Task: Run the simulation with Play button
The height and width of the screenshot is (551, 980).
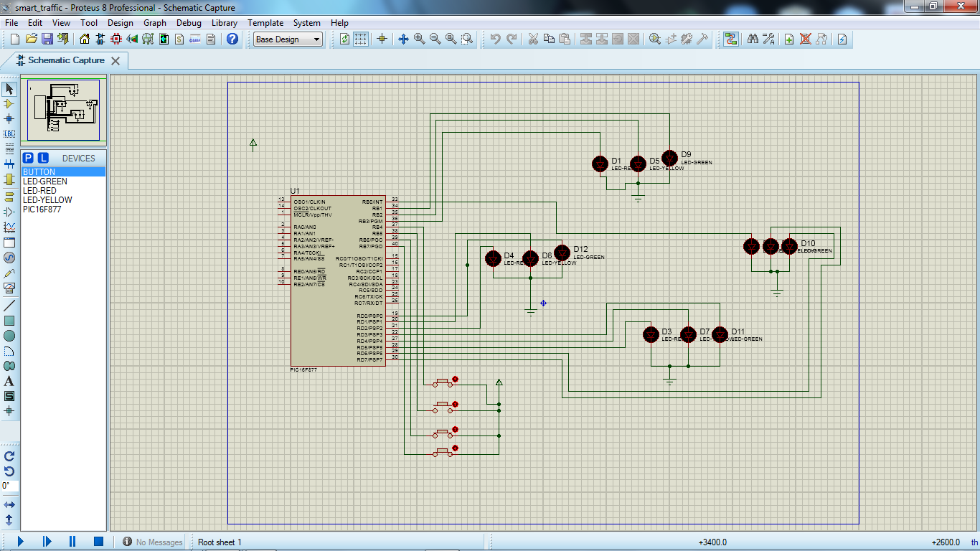Action: tap(20, 542)
